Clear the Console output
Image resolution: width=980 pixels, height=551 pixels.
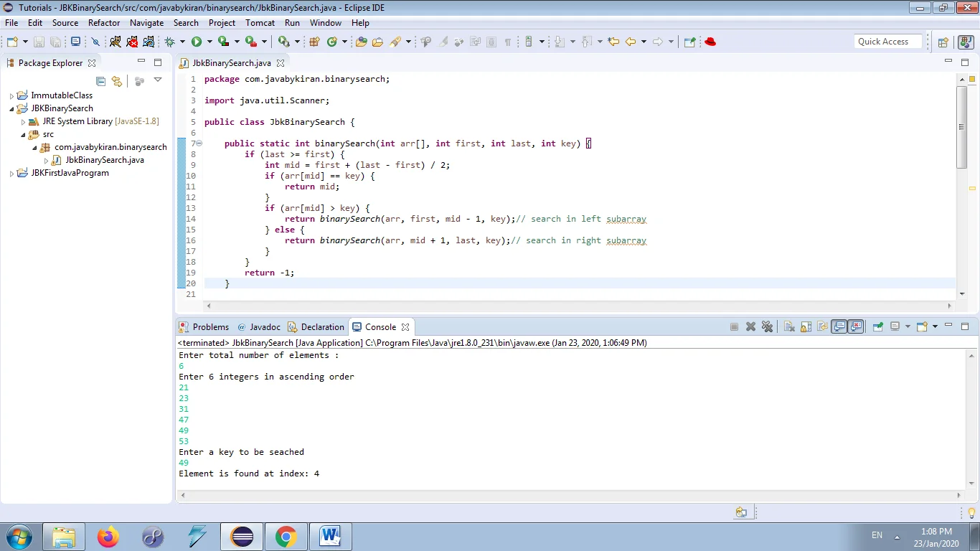pos(788,326)
